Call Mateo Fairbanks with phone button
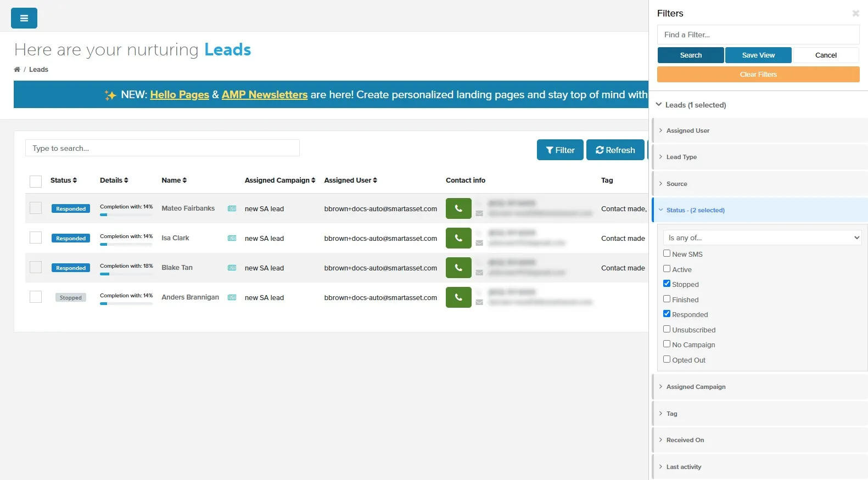 [458, 208]
